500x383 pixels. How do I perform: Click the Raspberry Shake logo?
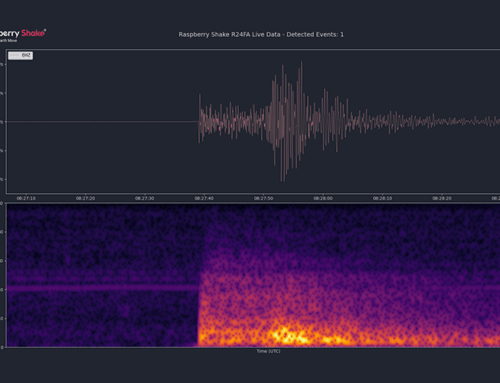click(22, 35)
